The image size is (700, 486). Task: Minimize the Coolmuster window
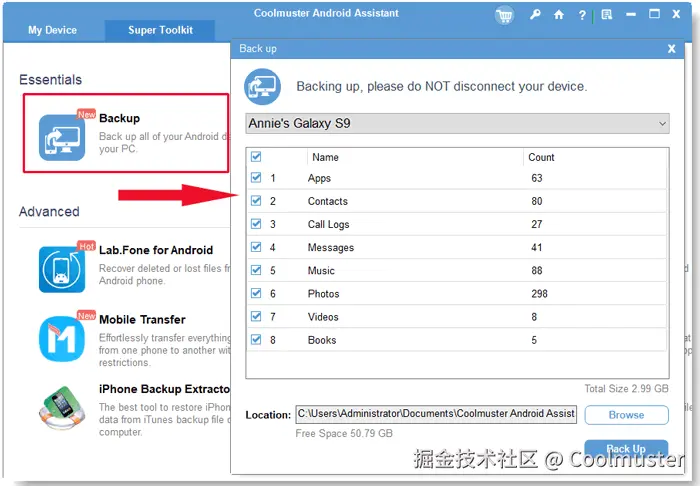(x=631, y=14)
